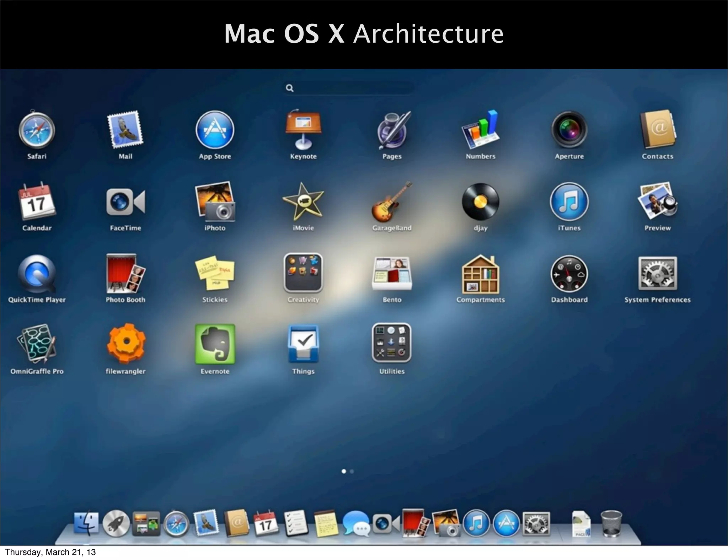
Task: Open Stickies
Action: point(215,273)
